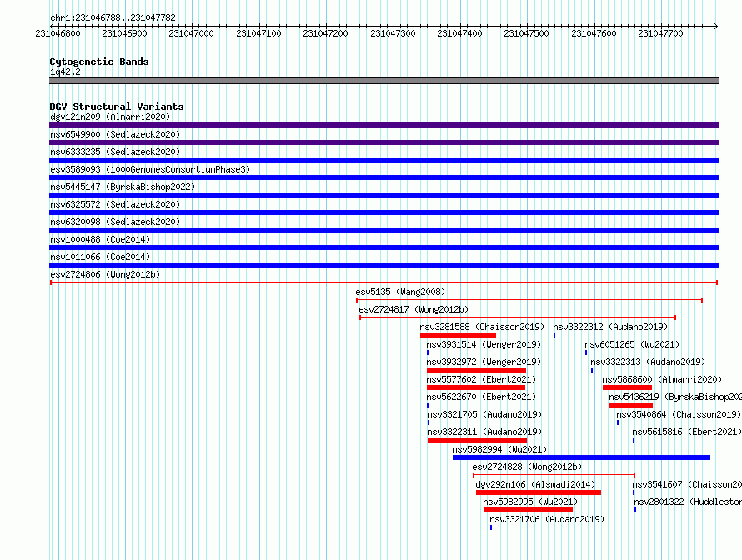Click nsv5436219 ByrskaBishop label
This screenshot has width=742, height=560.
point(675,397)
